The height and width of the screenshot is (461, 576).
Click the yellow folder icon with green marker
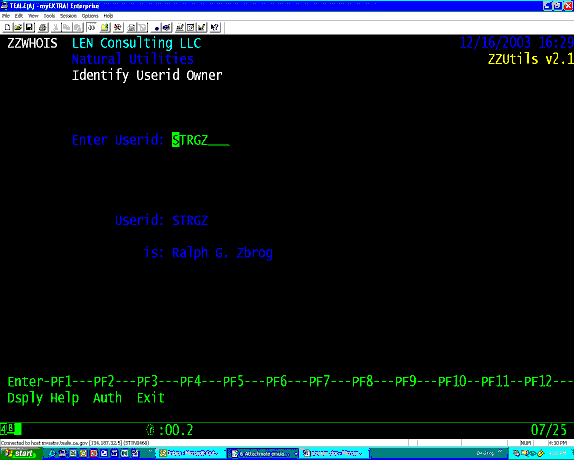point(105,27)
